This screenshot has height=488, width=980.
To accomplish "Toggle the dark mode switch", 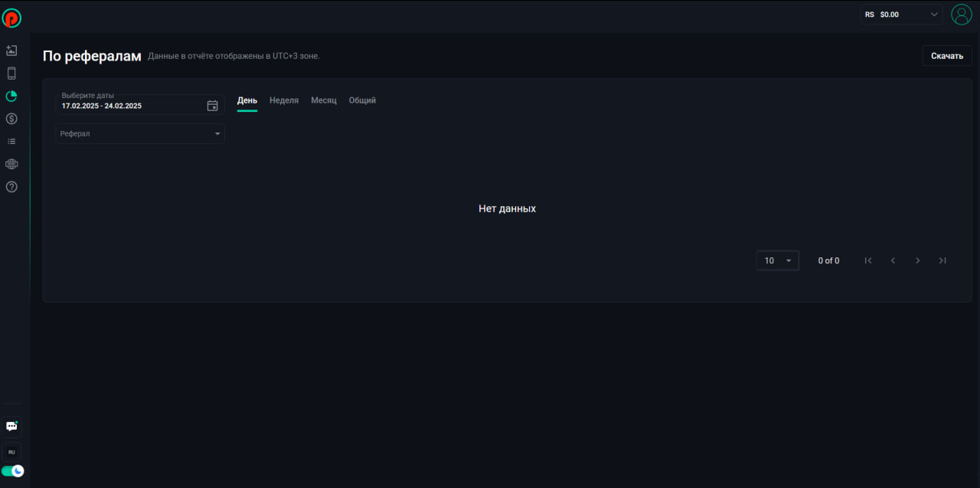I will pyautogui.click(x=12, y=471).
